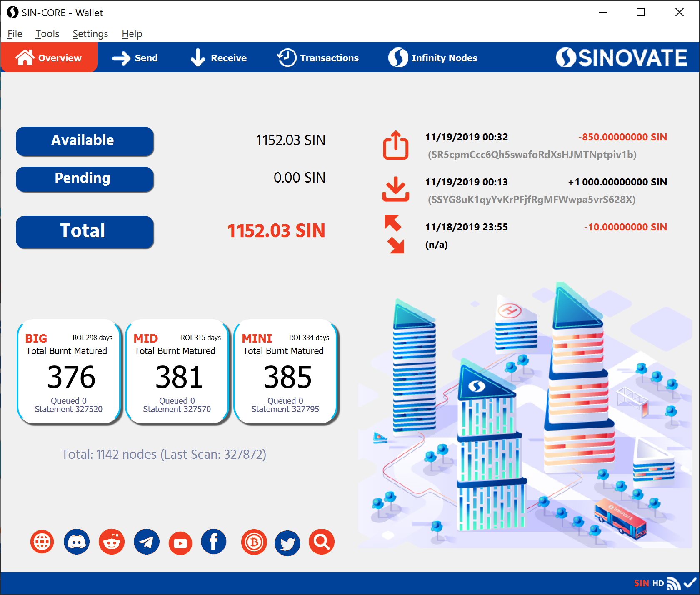Image resolution: width=700 pixels, height=595 pixels.
Task: Open the website globe icon
Action: point(42,542)
